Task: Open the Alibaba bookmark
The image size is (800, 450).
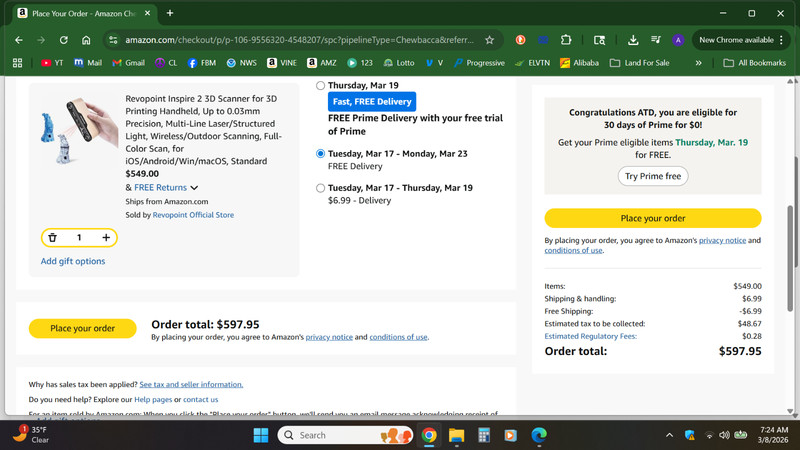Action: (x=580, y=63)
